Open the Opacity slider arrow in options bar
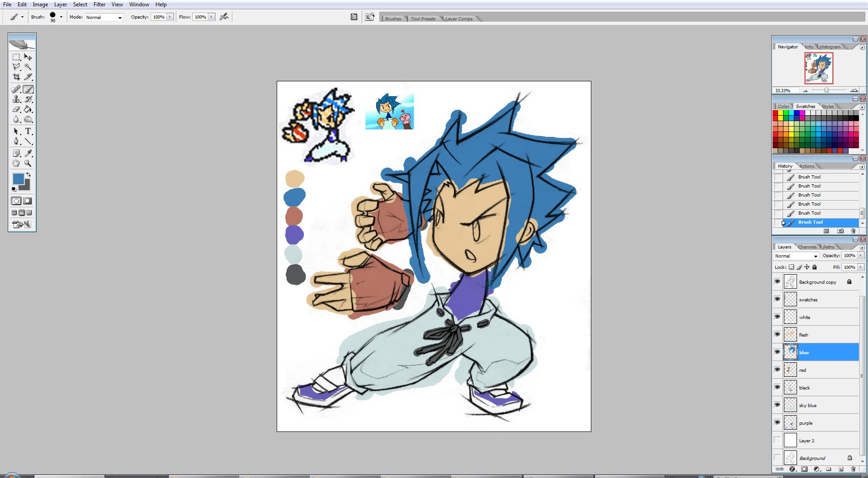Image resolution: width=868 pixels, height=478 pixels. 170,17
